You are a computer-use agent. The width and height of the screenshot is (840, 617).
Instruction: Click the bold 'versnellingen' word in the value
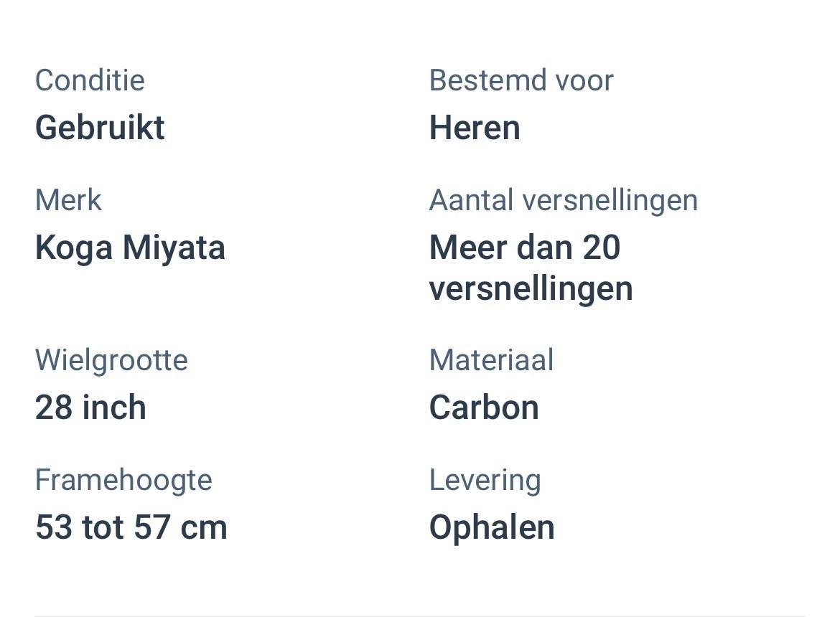(531, 289)
